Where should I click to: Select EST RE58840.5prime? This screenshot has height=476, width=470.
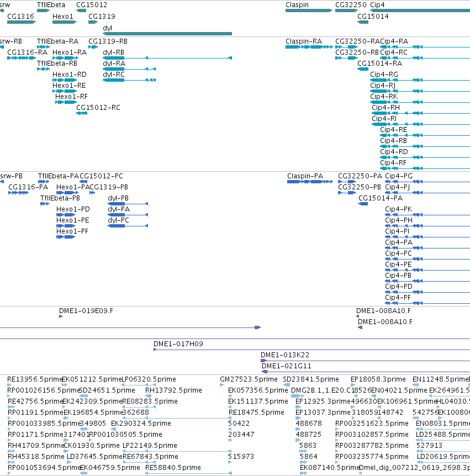188,473
